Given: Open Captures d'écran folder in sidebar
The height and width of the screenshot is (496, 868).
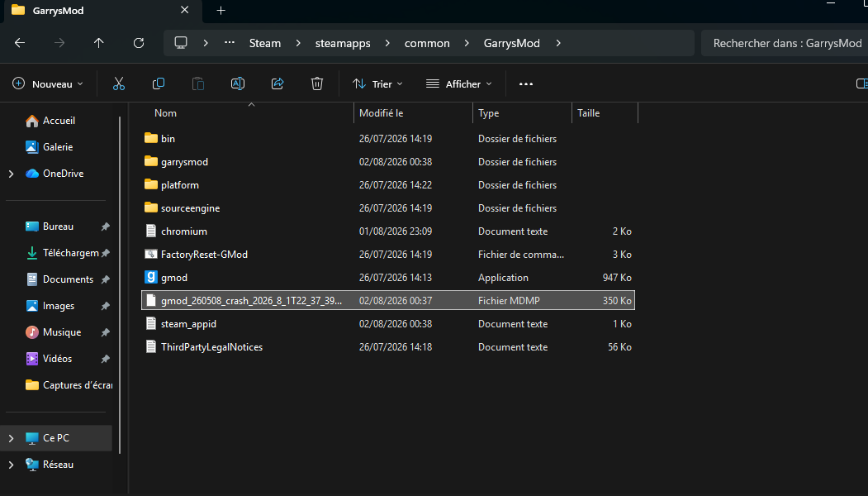Looking at the screenshot, I should [69, 385].
